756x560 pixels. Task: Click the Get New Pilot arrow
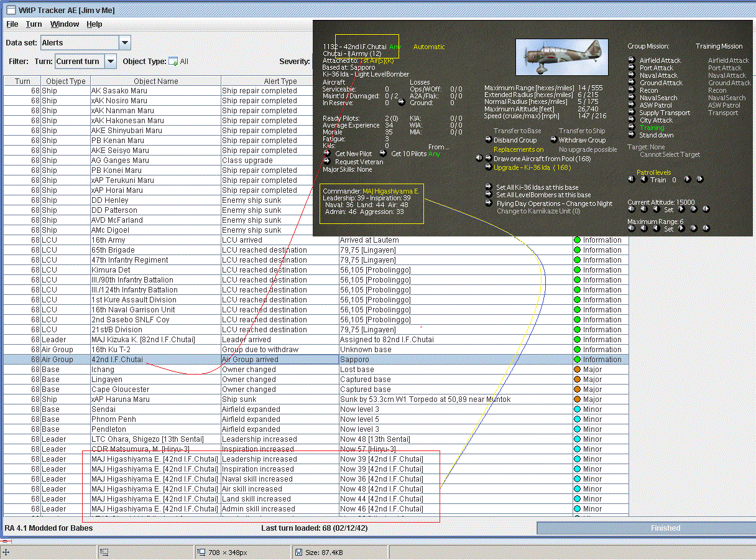tap(327, 153)
